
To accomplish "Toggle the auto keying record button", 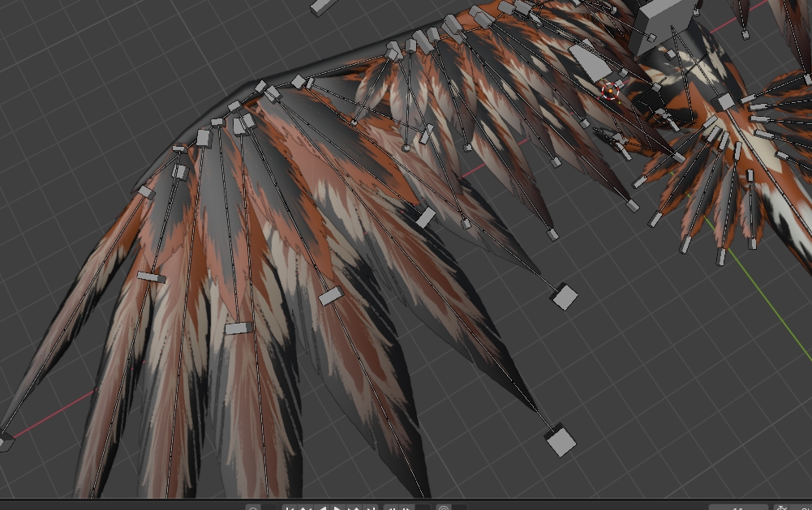I will tap(253, 508).
